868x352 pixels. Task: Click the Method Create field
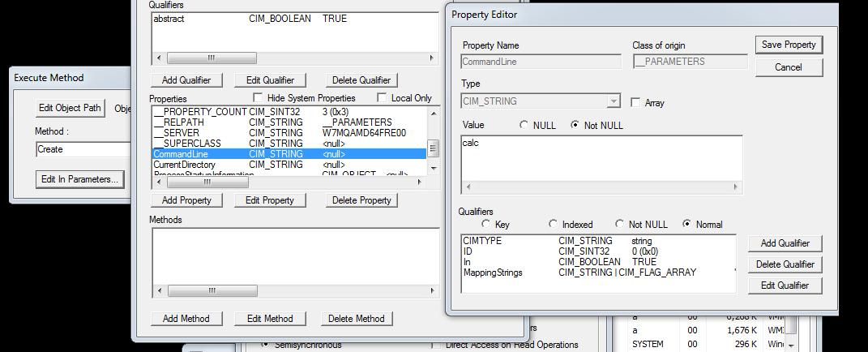[x=83, y=149]
